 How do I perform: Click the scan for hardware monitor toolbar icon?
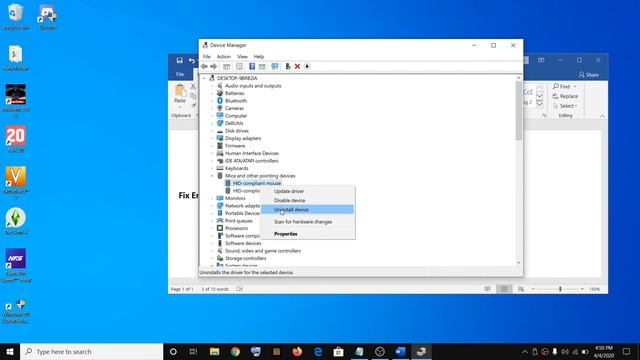tap(275, 67)
